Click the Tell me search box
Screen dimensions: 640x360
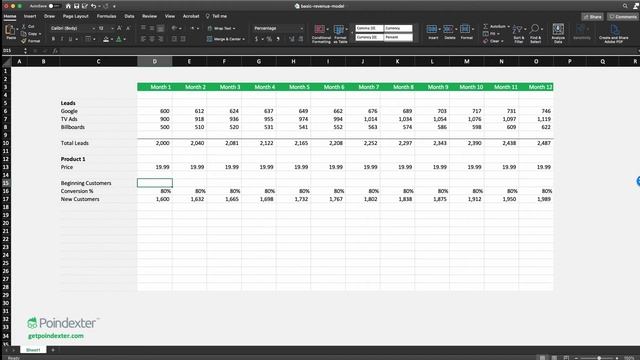(x=216, y=16)
